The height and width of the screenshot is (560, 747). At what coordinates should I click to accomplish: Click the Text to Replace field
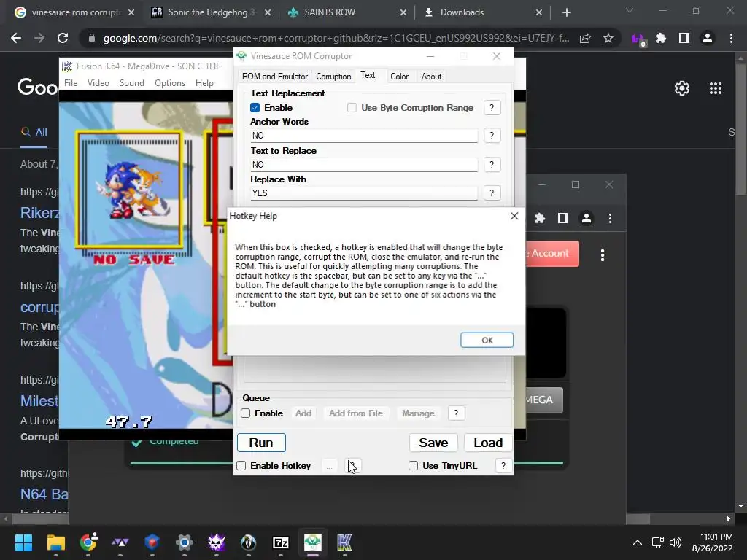tap(364, 165)
